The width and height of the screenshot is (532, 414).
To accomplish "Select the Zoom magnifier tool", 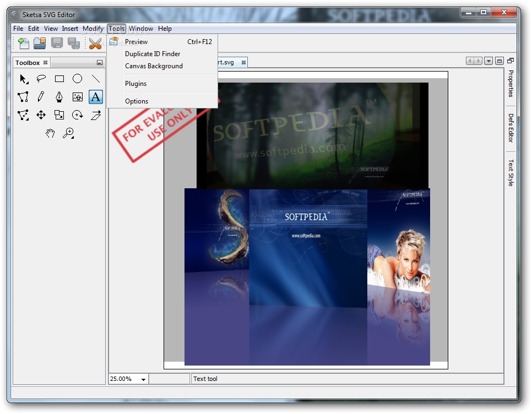I will point(68,133).
